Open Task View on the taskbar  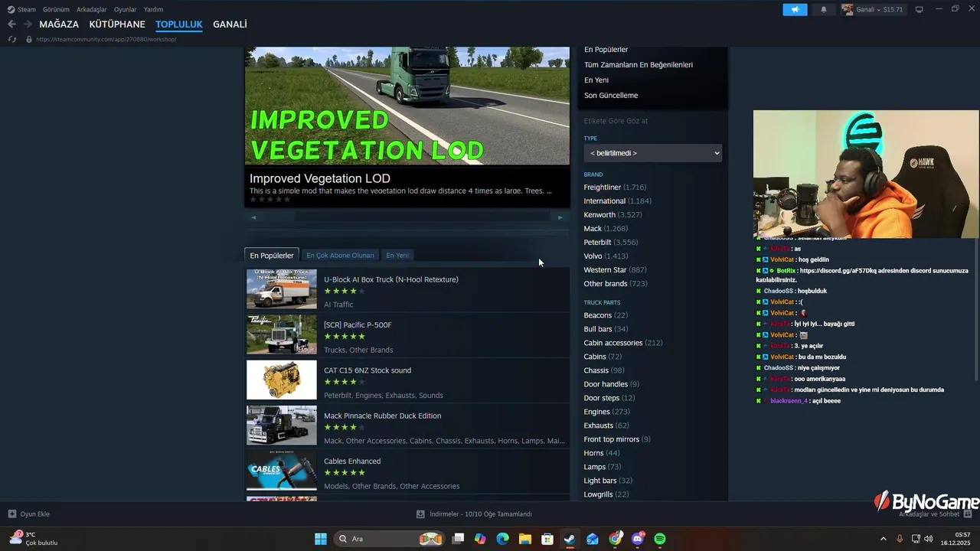pos(458,539)
